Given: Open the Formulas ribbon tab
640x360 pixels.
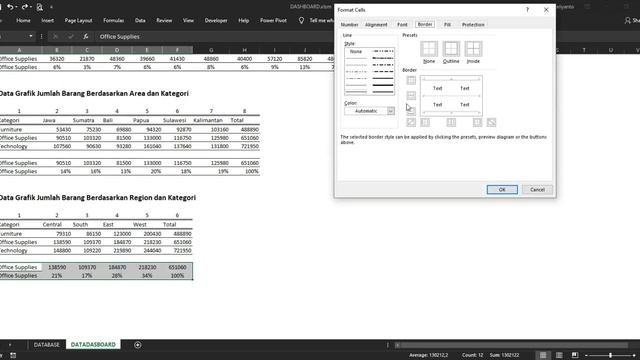Looking at the screenshot, I should pyautogui.click(x=113, y=20).
